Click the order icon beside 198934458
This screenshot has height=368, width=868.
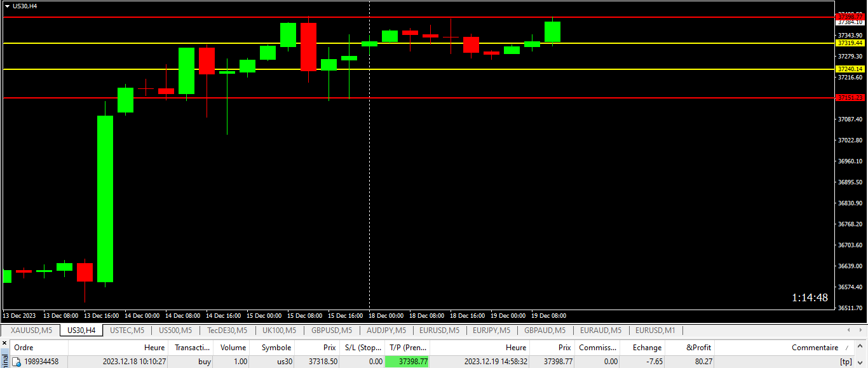click(17, 362)
